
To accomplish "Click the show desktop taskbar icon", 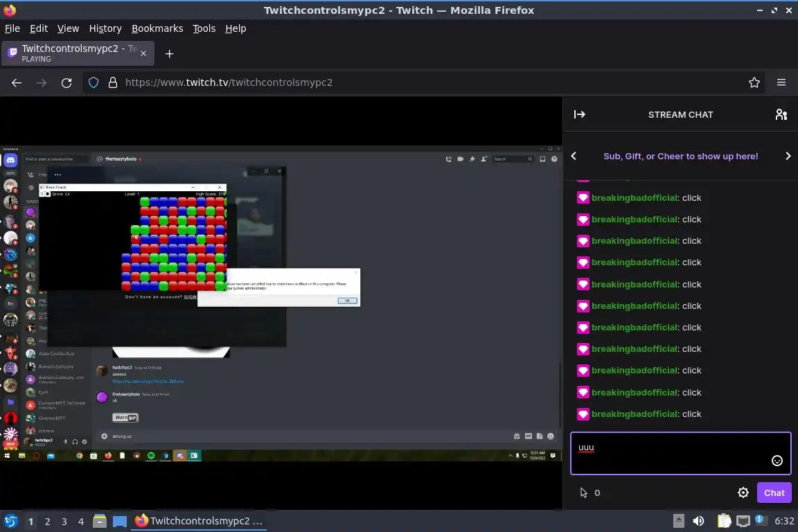I will point(120,521).
